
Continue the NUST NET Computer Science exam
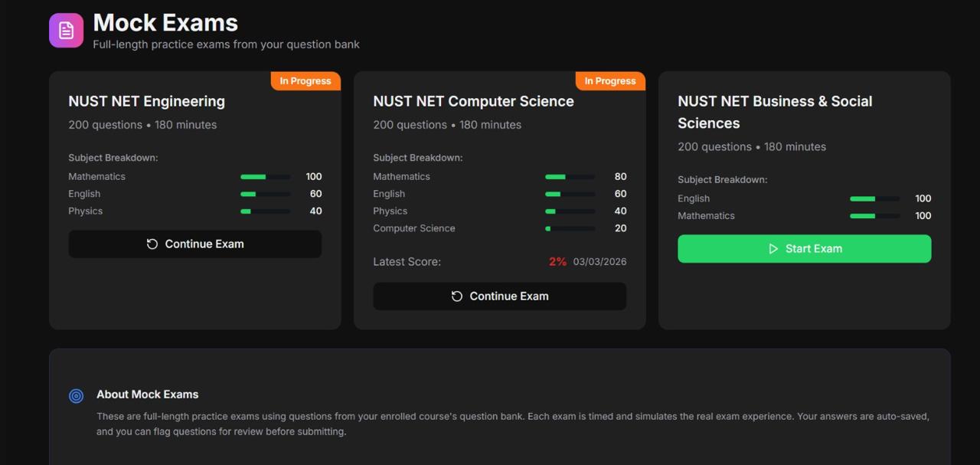click(500, 296)
